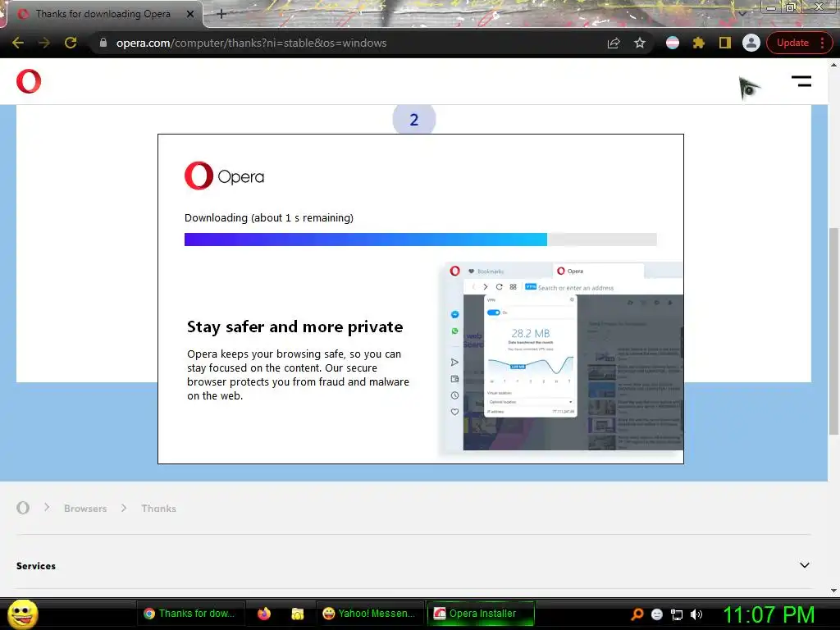The width and height of the screenshot is (840, 630).
Task: Click the lock site-info icon
Action: [x=103, y=43]
